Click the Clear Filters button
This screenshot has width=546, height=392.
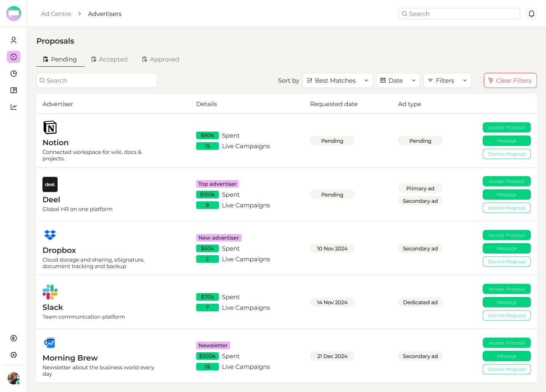coord(510,80)
